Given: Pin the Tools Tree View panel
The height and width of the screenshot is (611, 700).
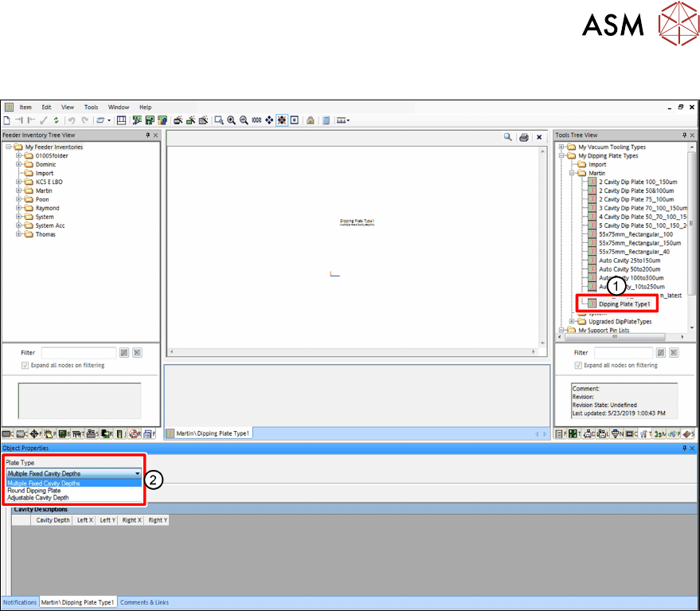Looking at the screenshot, I should 684,135.
